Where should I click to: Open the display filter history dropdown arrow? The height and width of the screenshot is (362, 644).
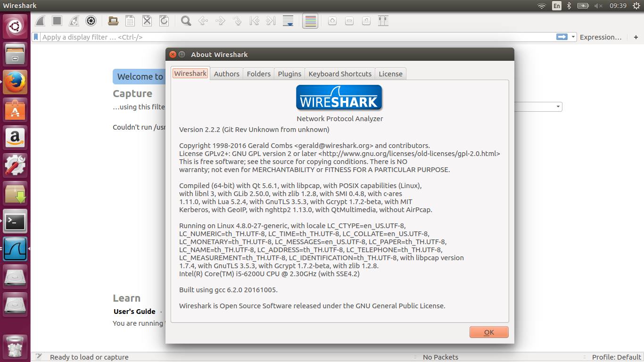pyautogui.click(x=573, y=37)
